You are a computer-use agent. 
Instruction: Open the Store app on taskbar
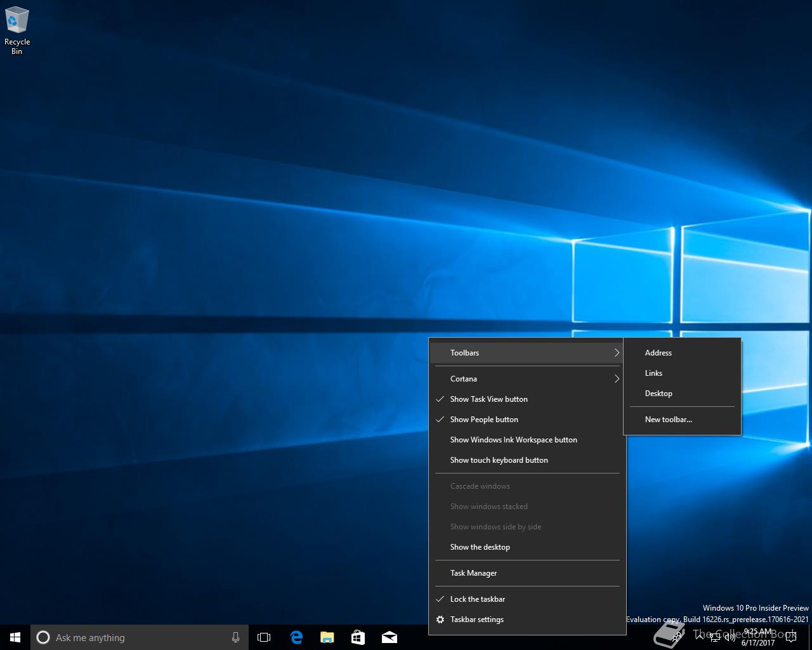[358, 637]
